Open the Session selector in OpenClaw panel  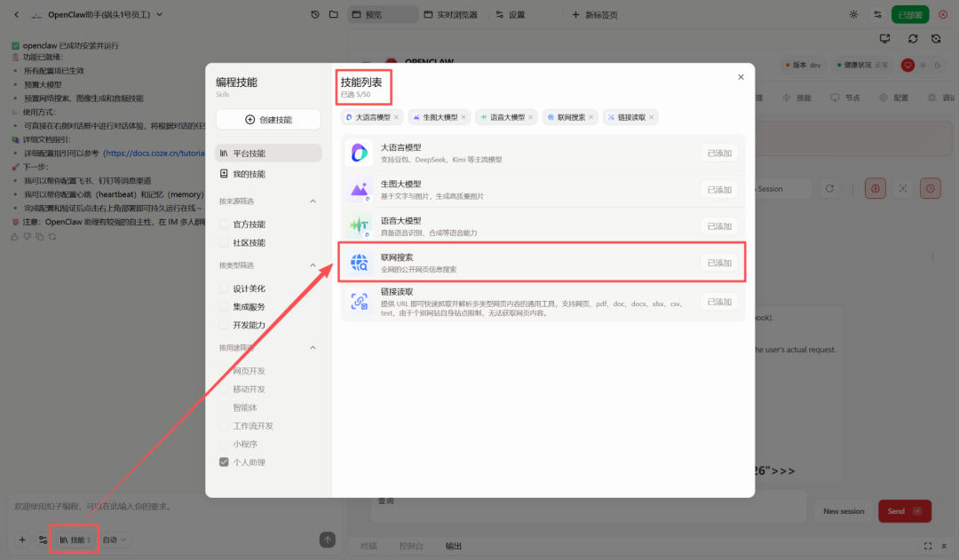(x=783, y=189)
